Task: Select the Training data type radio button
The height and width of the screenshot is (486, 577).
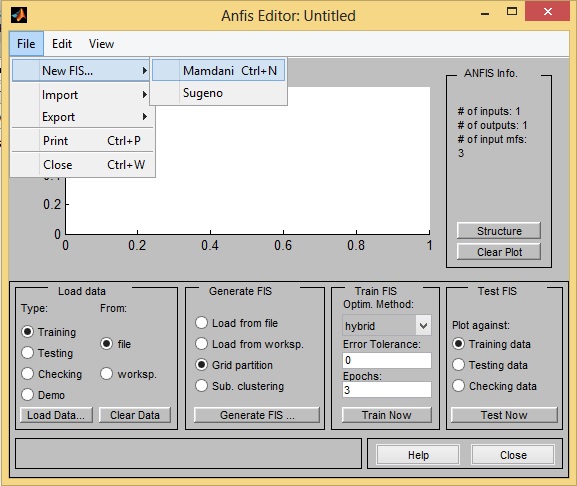Action: click(x=28, y=332)
